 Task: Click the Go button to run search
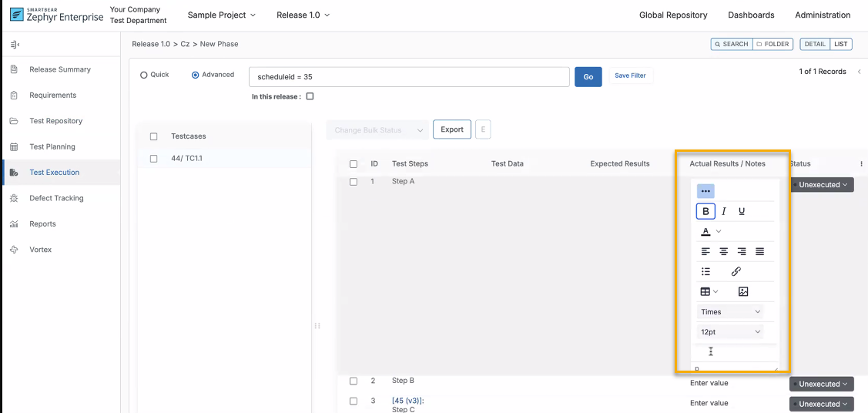pyautogui.click(x=588, y=77)
